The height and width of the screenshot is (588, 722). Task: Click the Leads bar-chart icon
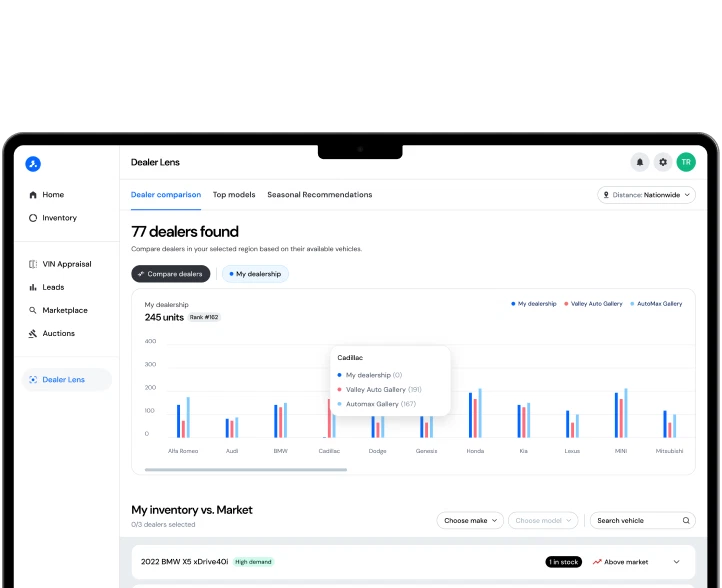click(x=33, y=287)
